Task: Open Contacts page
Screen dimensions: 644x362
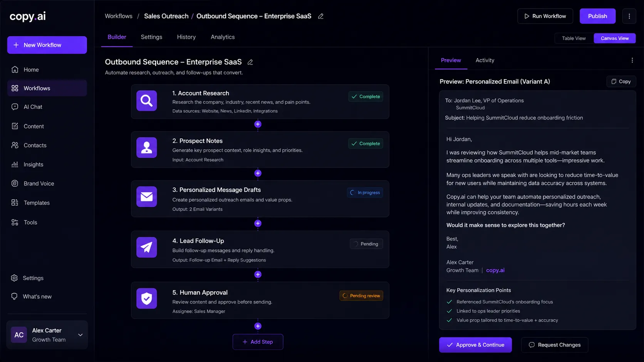Action: point(47,145)
